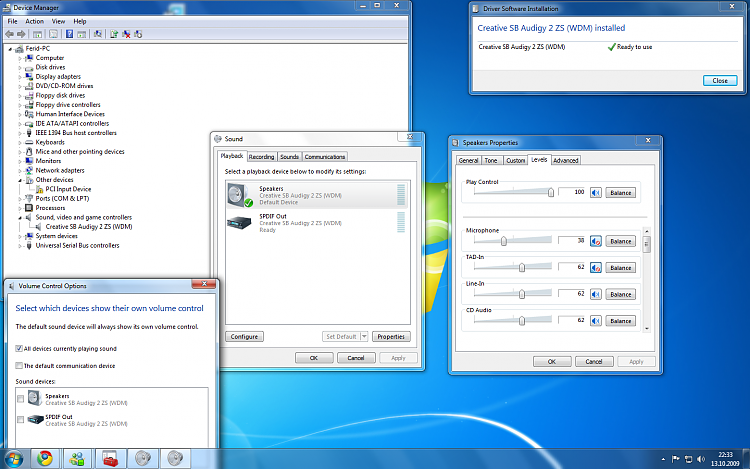Image resolution: width=750 pixels, height=469 pixels.
Task: Mute the Play Control speaker icon
Action: [x=596, y=193]
